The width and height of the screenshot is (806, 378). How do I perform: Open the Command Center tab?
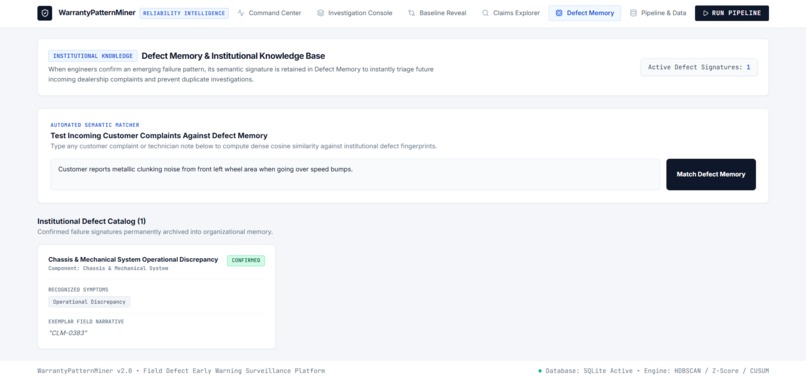click(x=269, y=13)
